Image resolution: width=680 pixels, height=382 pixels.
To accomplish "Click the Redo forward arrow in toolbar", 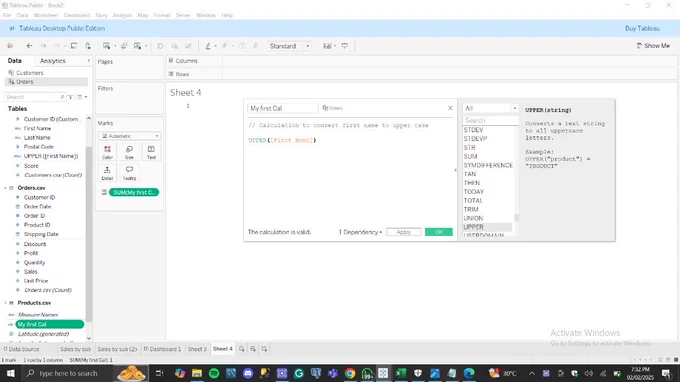I will (x=43, y=46).
